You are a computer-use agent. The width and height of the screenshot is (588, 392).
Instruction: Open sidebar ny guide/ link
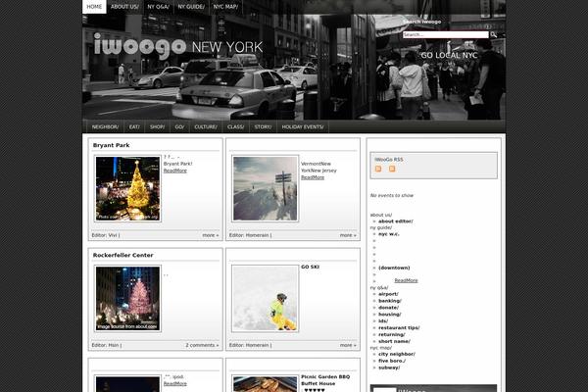(381, 227)
